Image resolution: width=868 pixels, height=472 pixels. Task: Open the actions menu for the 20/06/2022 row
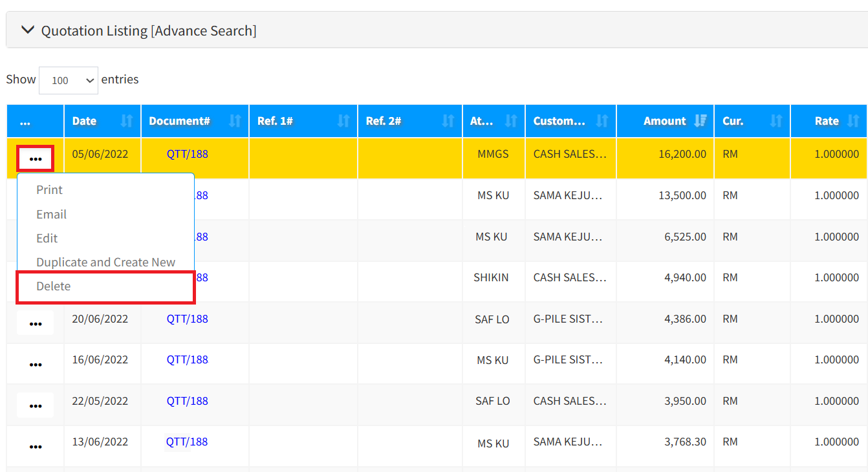(x=36, y=323)
